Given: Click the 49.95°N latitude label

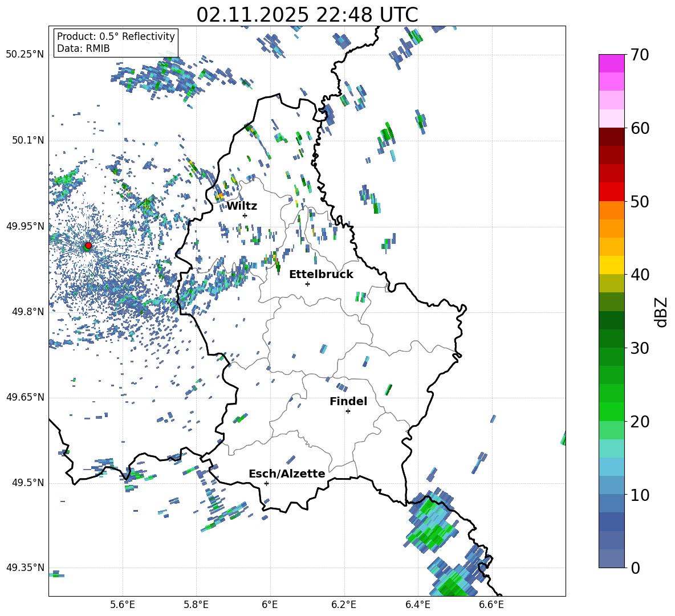Looking at the screenshot, I should pyautogui.click(x=25, y=226).
